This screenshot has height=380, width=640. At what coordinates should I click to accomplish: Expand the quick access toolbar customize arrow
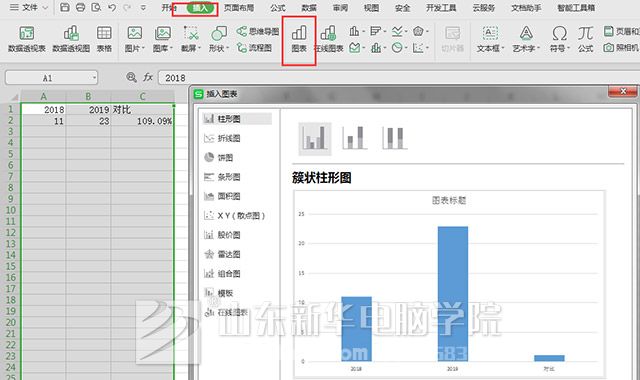[143, 7]
